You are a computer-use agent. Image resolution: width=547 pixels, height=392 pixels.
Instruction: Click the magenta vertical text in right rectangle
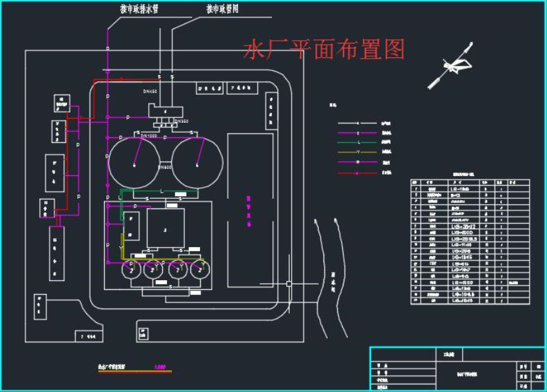click(249, 211)
